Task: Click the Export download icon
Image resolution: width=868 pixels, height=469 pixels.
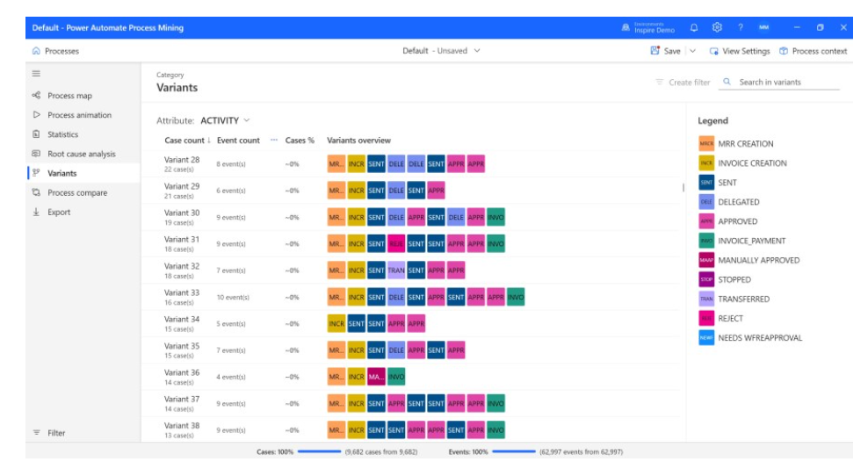Action: [36, 212]
